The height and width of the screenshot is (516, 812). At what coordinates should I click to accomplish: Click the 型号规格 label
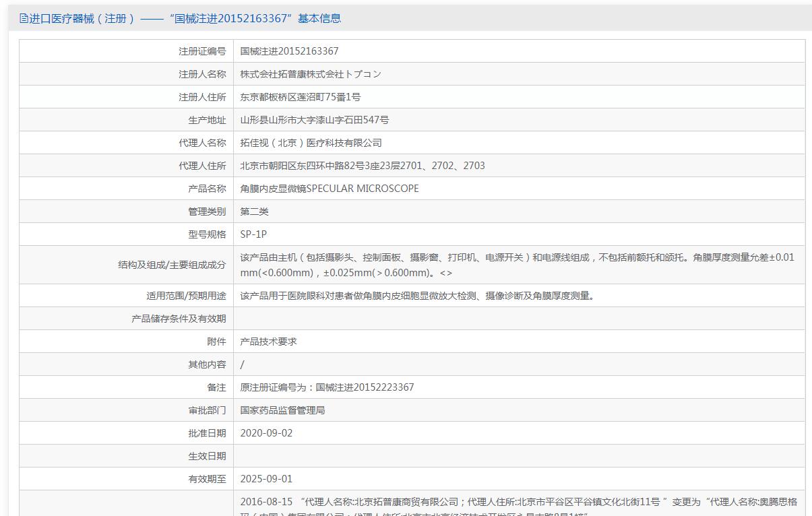coord(207,234)
